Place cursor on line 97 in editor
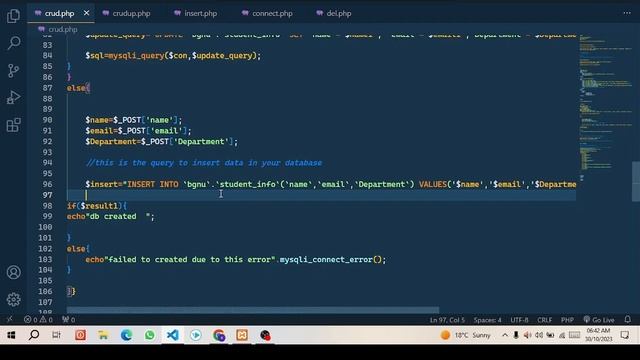The height and width of the screenshot is (360, 640). pyautogui.click(x=321, y=195)
